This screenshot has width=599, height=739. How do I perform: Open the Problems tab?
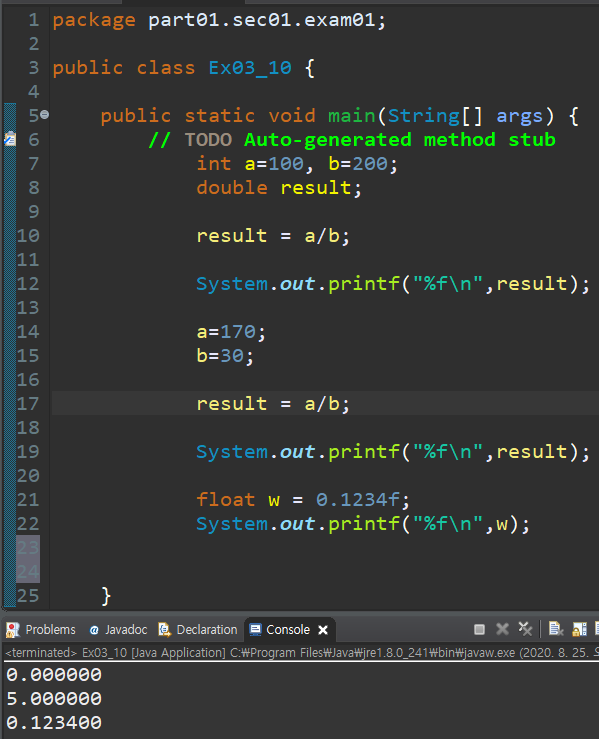[x=41, y=630]
